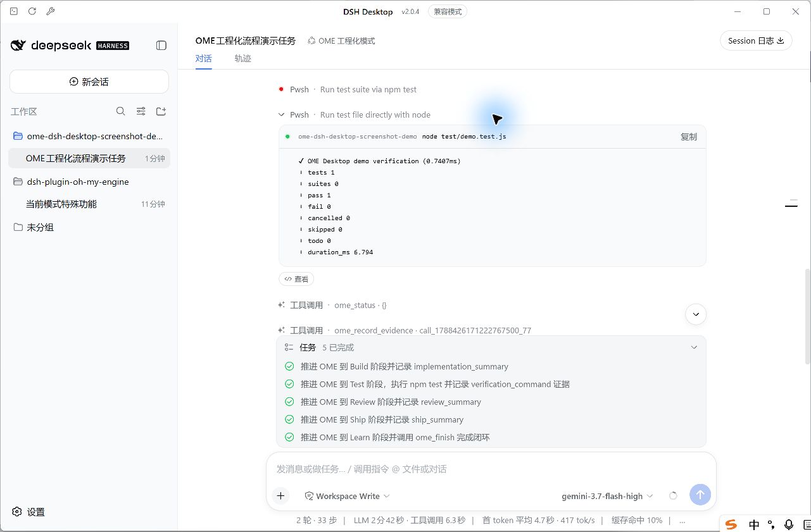Expand the dsh-plugin-oh-my-engine folder

click(x=89, y=182)
